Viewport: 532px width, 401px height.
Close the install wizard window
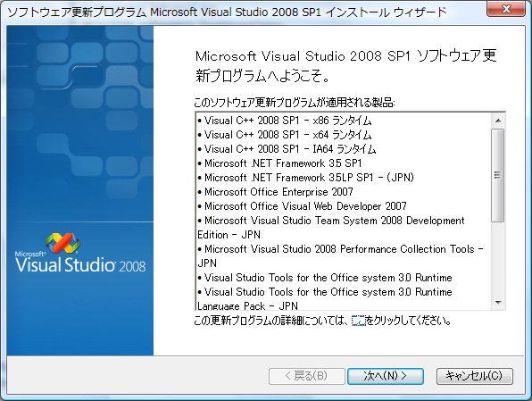(x=506, y=9)
